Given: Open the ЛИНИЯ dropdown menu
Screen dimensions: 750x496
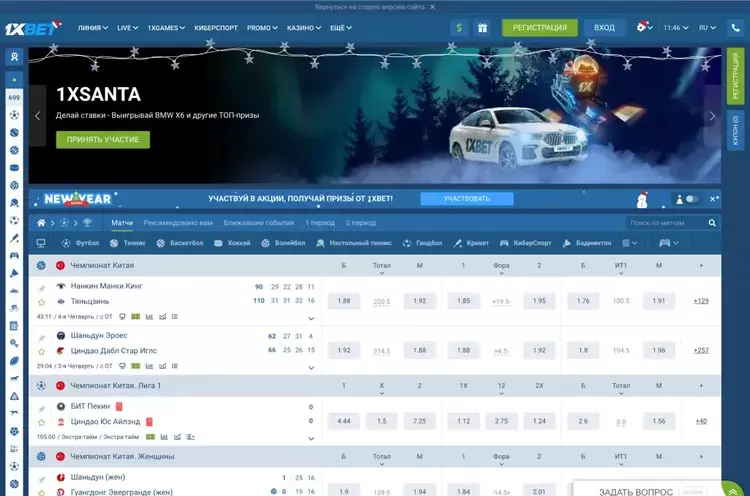Looking at the screenshot, I should click(x=93, y=28).
